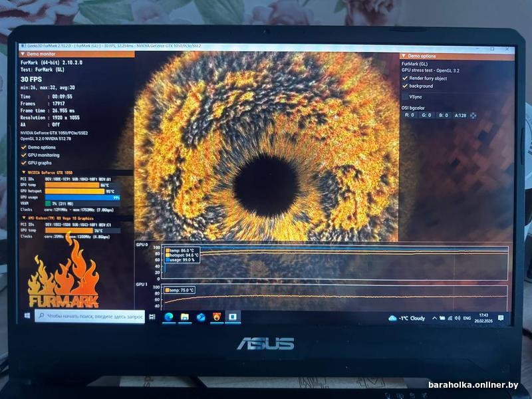
Task: Click the NVIDIA PCI IDs DEV:10DE line
Action: click(x=66, y=179)
